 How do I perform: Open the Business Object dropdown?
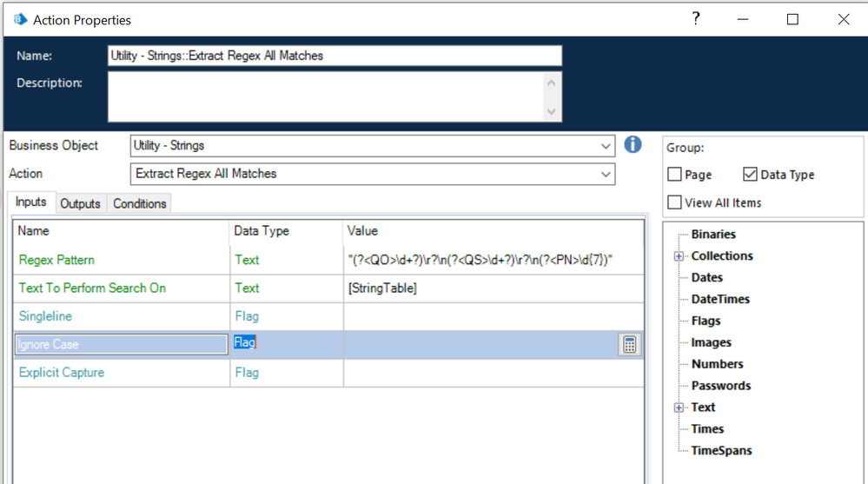(x=606, y=146)
